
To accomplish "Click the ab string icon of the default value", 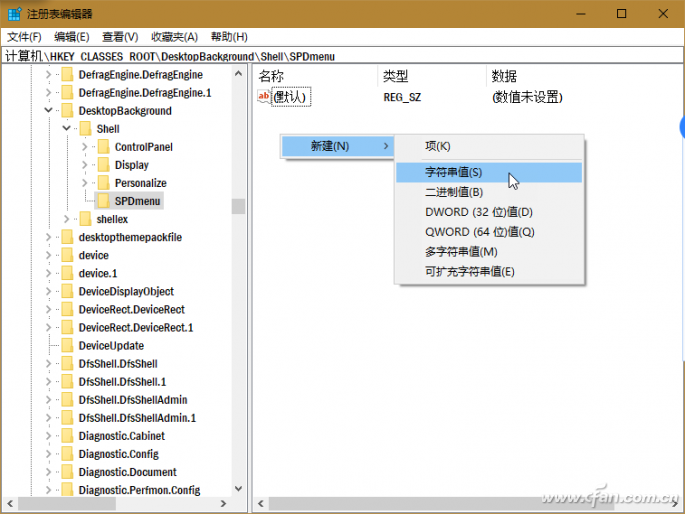I will pos(263,97).
